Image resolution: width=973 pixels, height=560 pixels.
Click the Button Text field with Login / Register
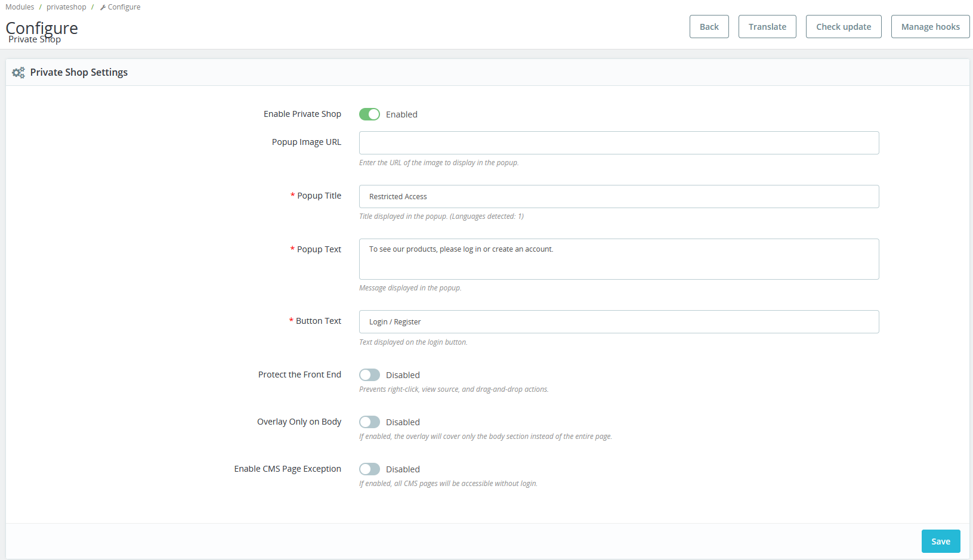(x=619, y=321)
